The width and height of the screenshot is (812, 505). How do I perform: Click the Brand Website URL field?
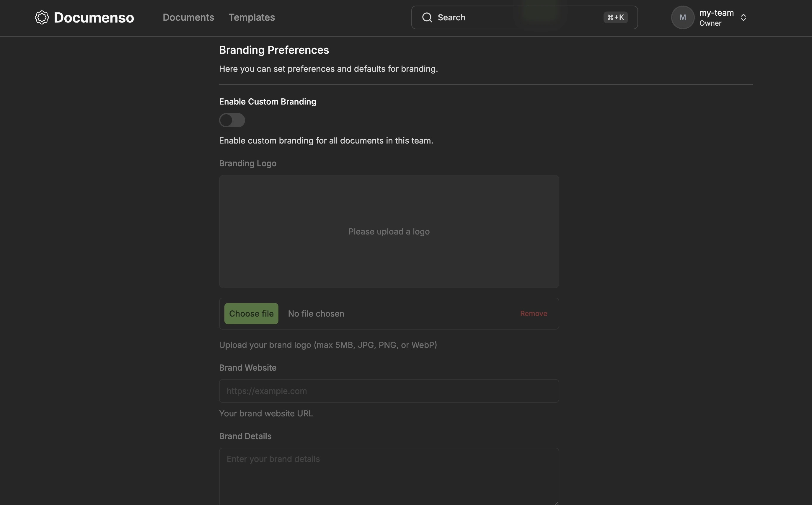tap(389, 391)
